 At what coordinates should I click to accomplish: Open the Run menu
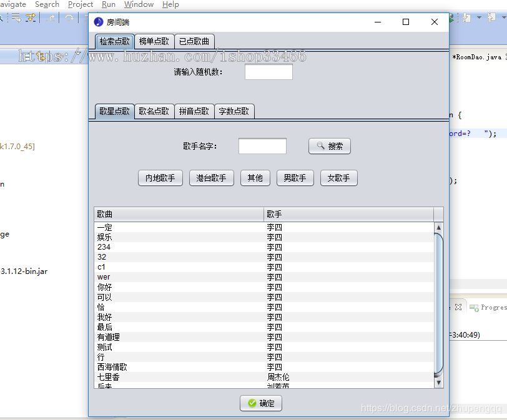coord(108,4)
